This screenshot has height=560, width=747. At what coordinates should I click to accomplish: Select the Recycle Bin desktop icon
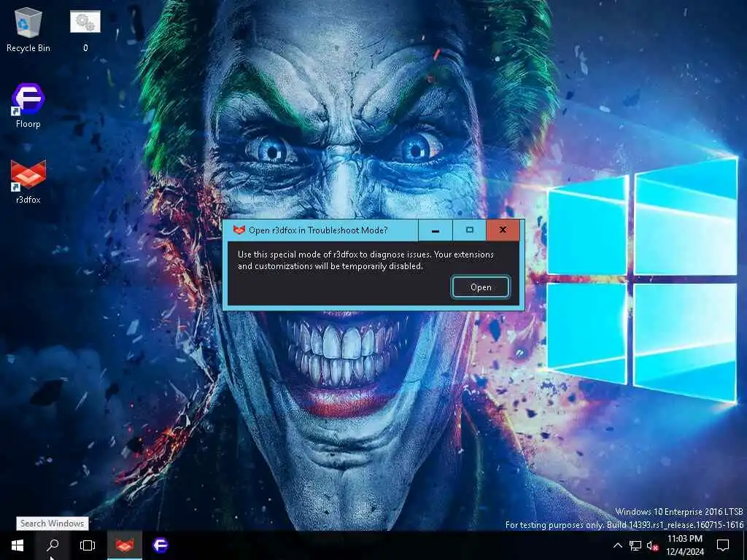tap(28, 29)
